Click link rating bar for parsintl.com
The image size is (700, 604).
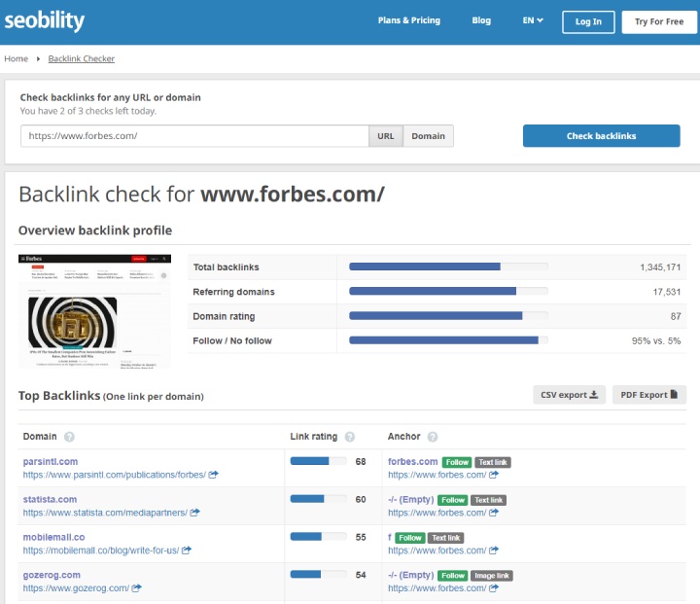click(x=318, y=461)
